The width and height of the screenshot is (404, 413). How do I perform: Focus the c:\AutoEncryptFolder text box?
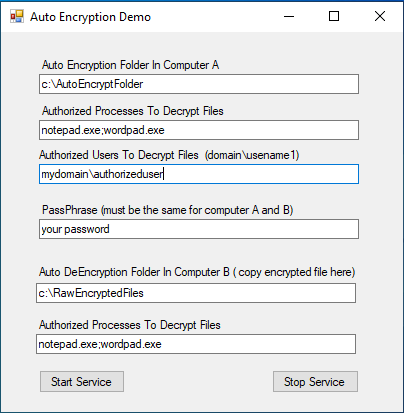tap(199, 84)
